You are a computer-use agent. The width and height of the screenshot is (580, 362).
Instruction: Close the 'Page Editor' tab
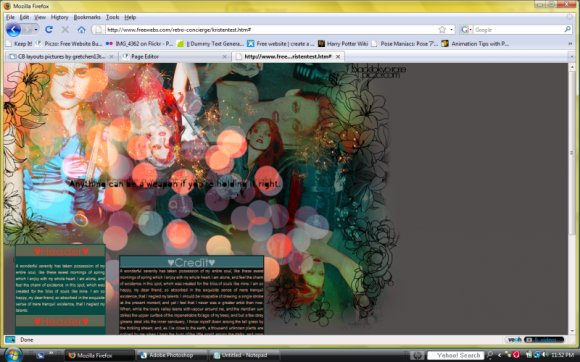(x=225, y=57)
